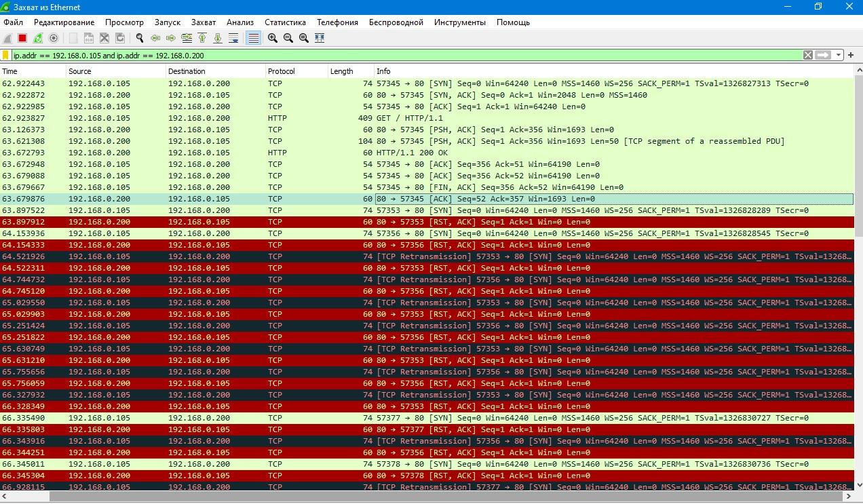Toggle packet list colorization rules
This screenshot has height=504, width=863.
click(253, 39)
